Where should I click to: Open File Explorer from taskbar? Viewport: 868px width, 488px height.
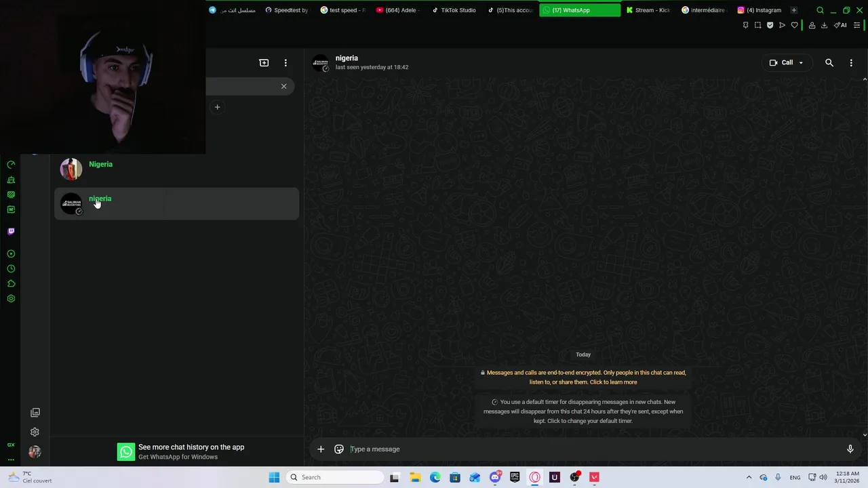tap(415, 477)
